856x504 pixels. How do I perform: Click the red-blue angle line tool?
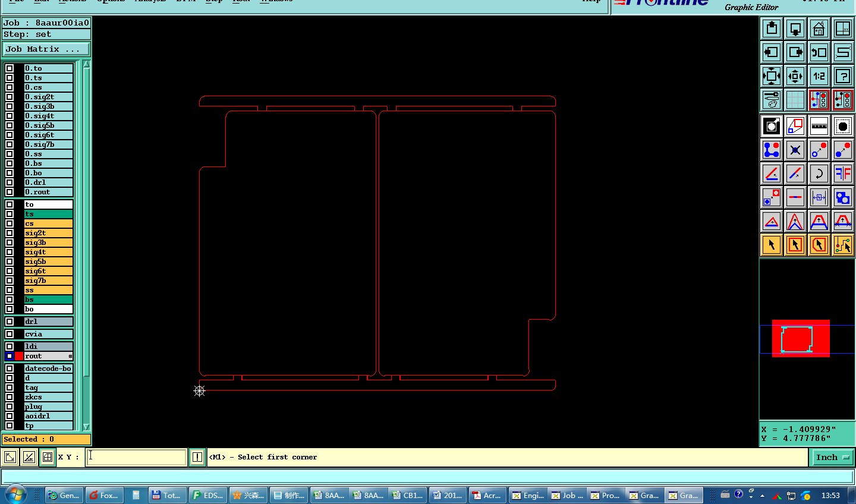click(772, 174)
